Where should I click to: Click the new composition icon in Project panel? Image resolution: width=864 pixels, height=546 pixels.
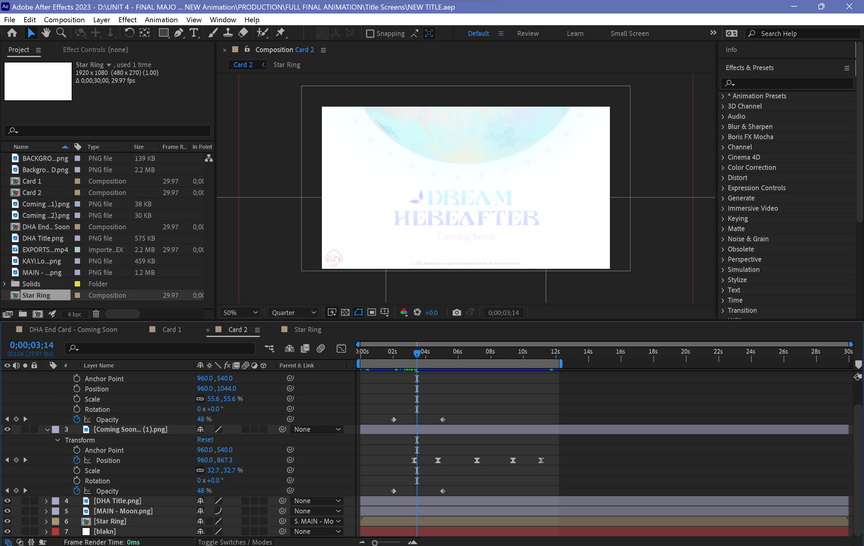tap(37, 314)
